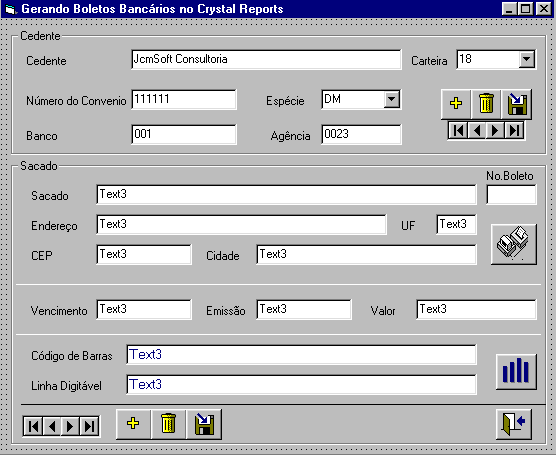Screen dimensions: 556x455
Task: Go to first Cedente record
Action: pos(458,131)
